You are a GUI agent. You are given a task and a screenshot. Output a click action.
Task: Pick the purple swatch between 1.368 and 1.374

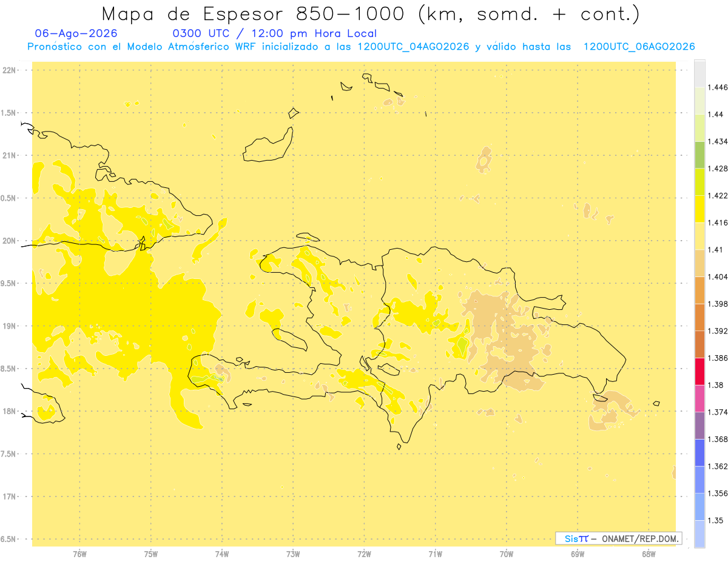699,426
